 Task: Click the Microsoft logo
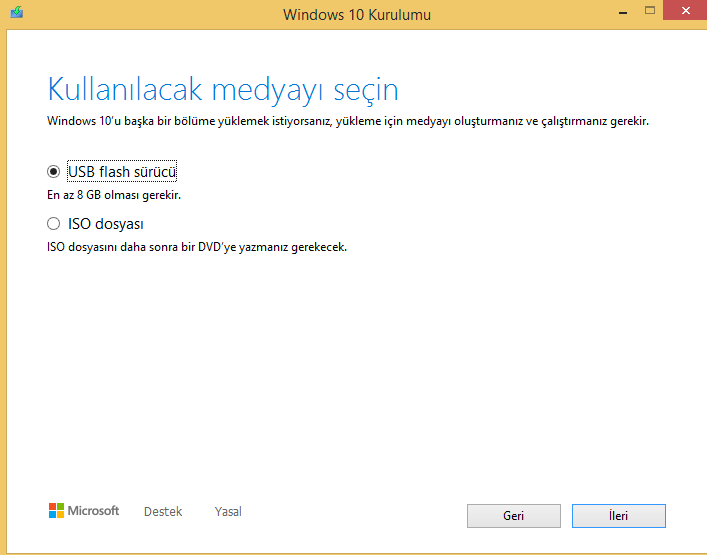click(84, 511)
